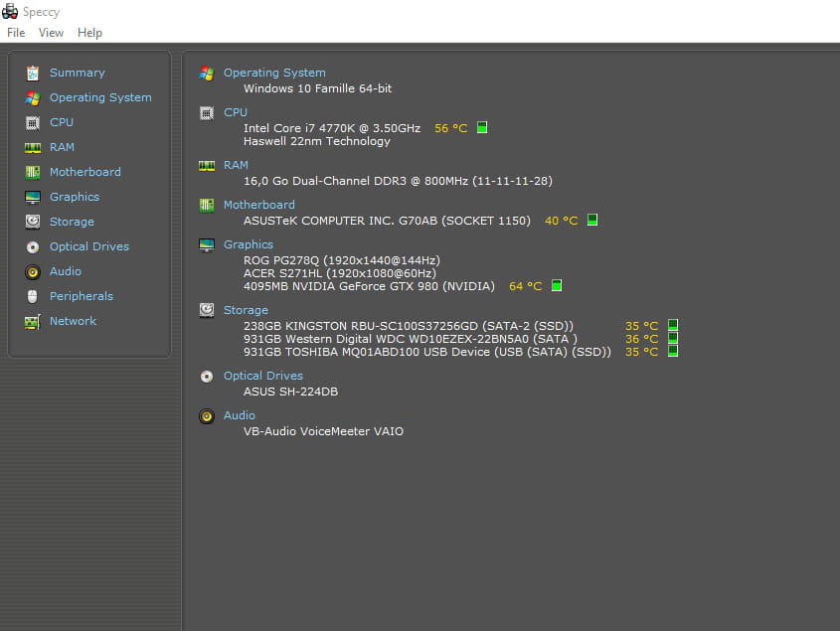840x631 pixels.
Task: Open the Operating System heading link in summary
Action: tap(274, 73)
